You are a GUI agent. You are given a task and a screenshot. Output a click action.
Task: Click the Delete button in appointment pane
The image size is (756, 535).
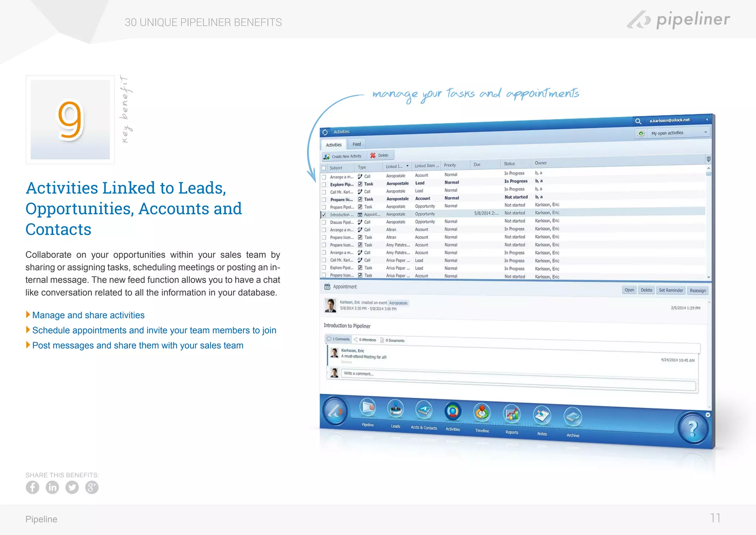(x=646, y=290)
